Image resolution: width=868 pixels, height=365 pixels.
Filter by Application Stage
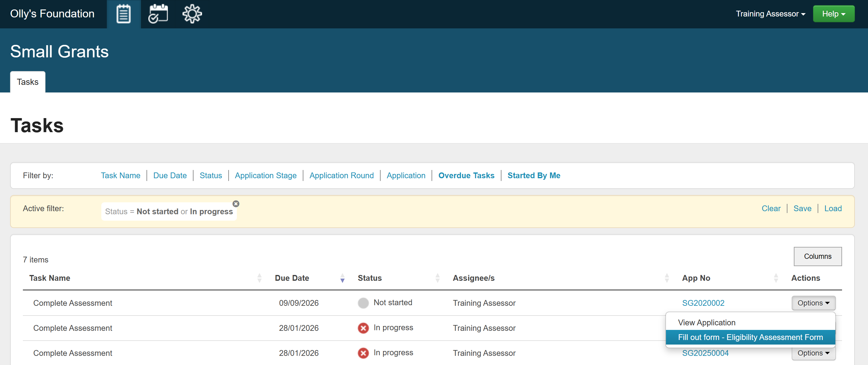click(266, 175)
